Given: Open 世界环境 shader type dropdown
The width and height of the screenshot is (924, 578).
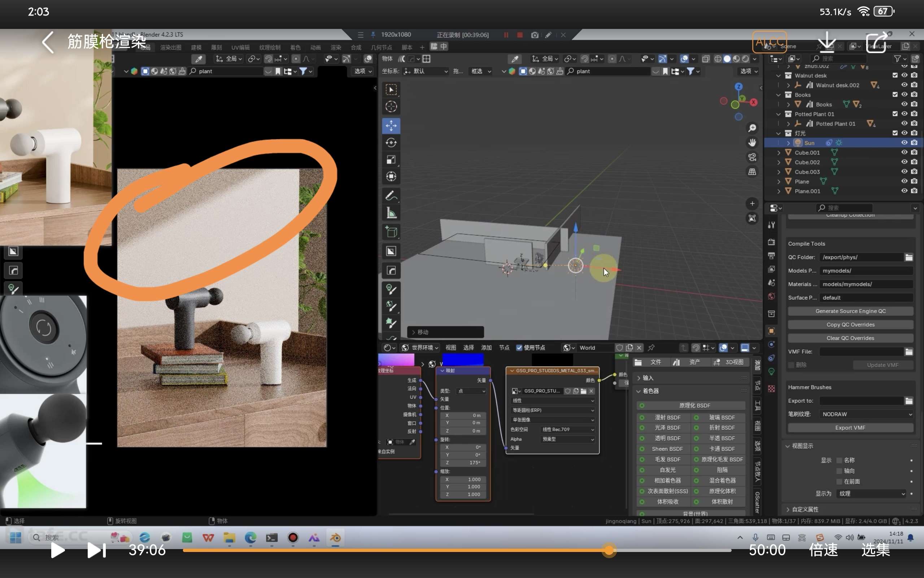Looking at the screenshot, I should 420,348.
